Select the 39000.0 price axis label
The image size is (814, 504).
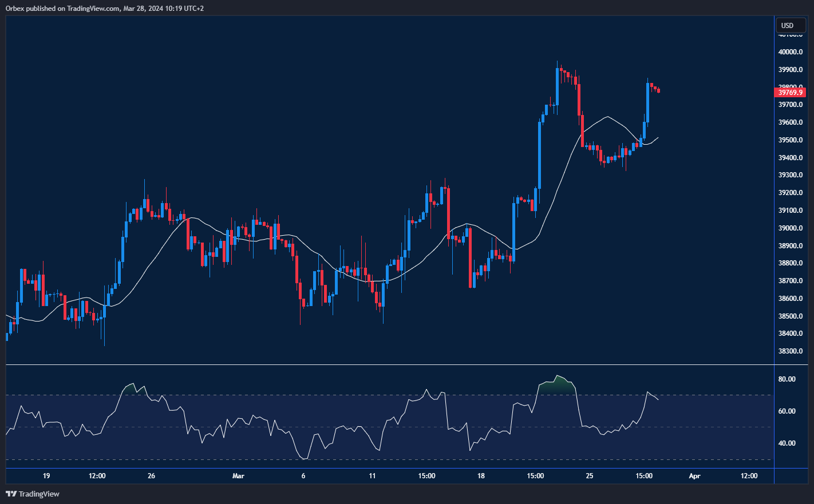click(790, 228)
